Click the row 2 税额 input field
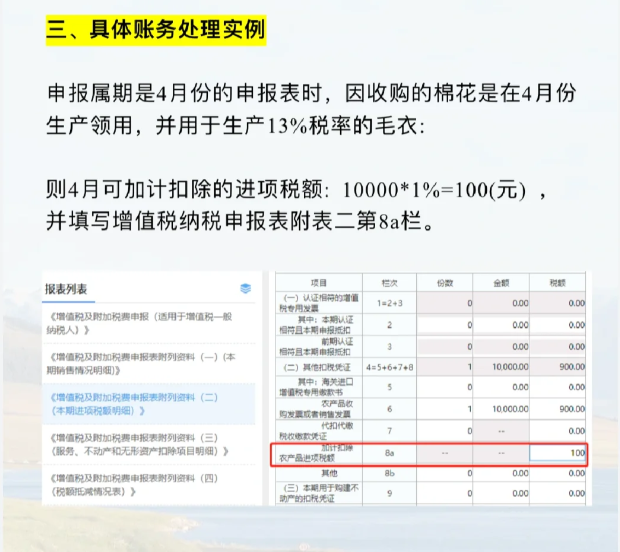The image size is (620, 552). (x=558, y=325)
